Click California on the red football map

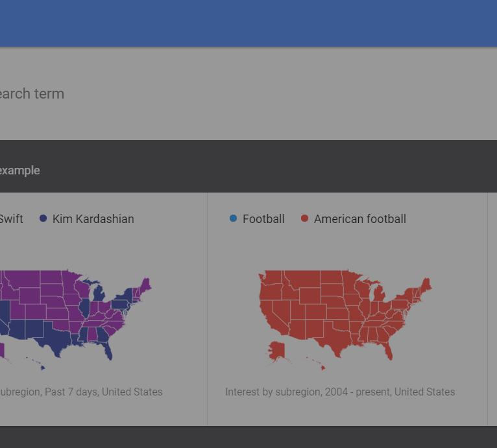click(269, 312)
